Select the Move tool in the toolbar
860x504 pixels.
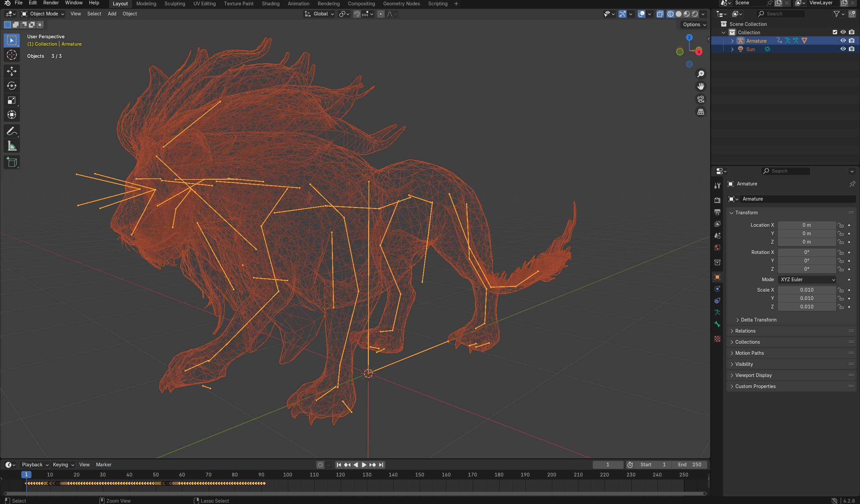click(12, 71)
